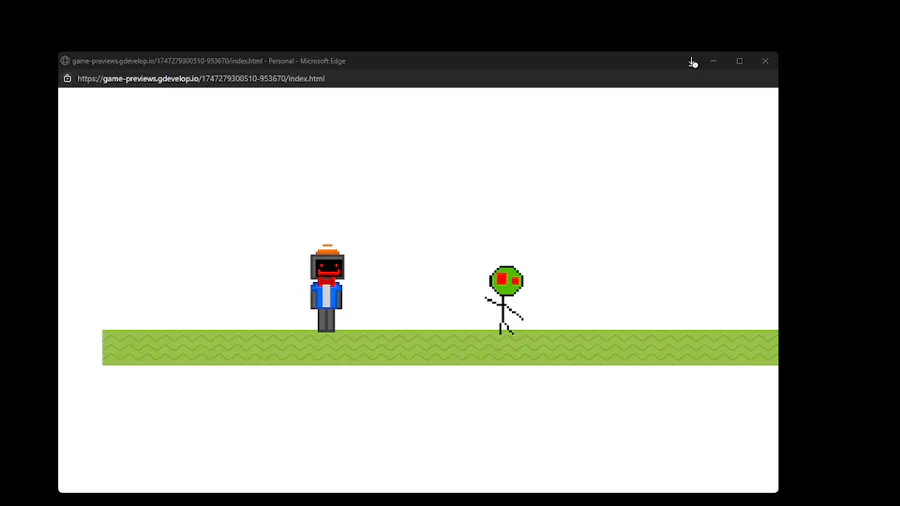Open the app-available install icon in title bar
Screen dimensions: 900x506
pos(693,62)
